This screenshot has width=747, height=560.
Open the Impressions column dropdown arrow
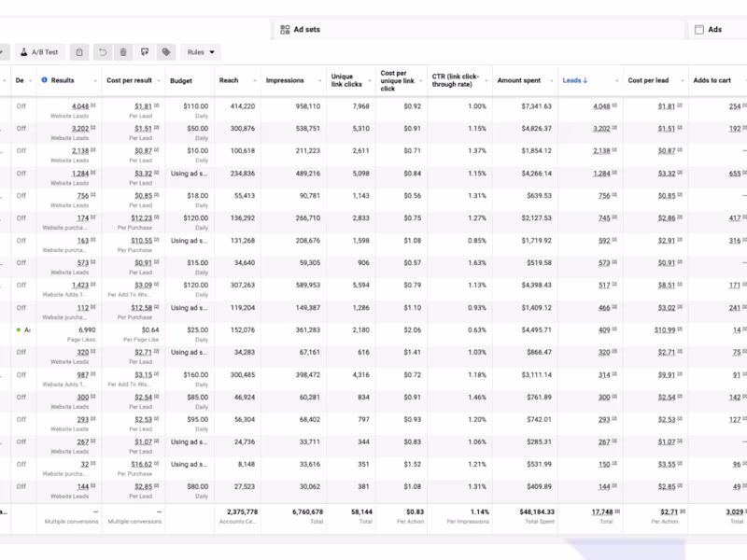319,81
